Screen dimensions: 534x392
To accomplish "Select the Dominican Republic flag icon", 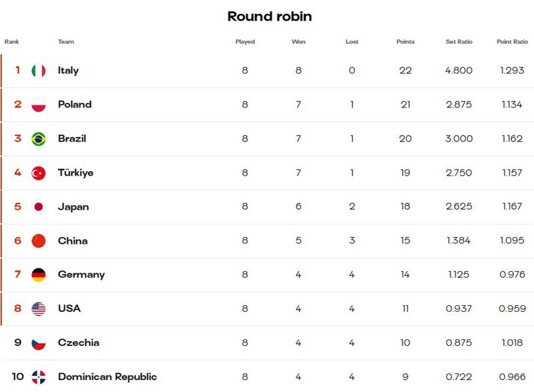I will click(x=39, y=377).
